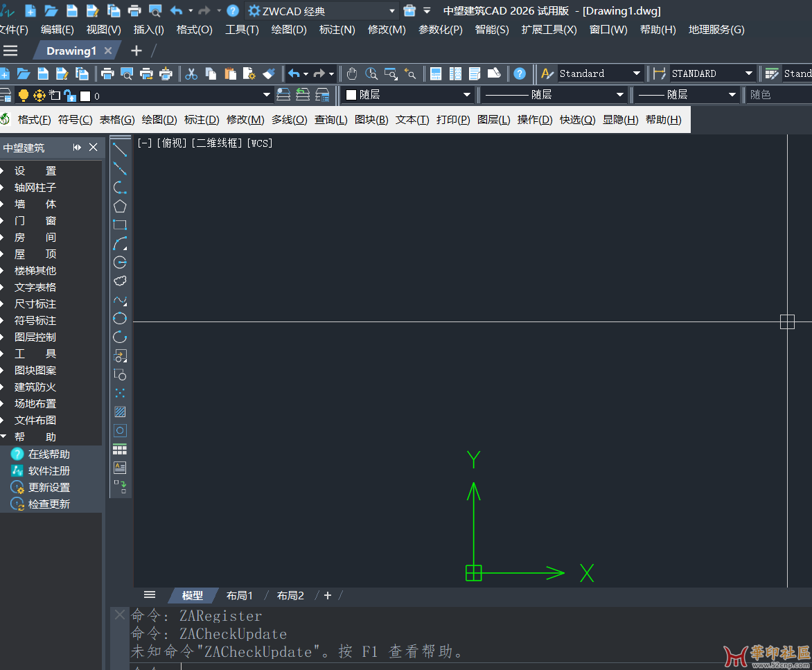Image resolution: width=812 pixels, height=670 pixels.
Task: Pick the Polygon drawing tool
Action: [120, 206]
